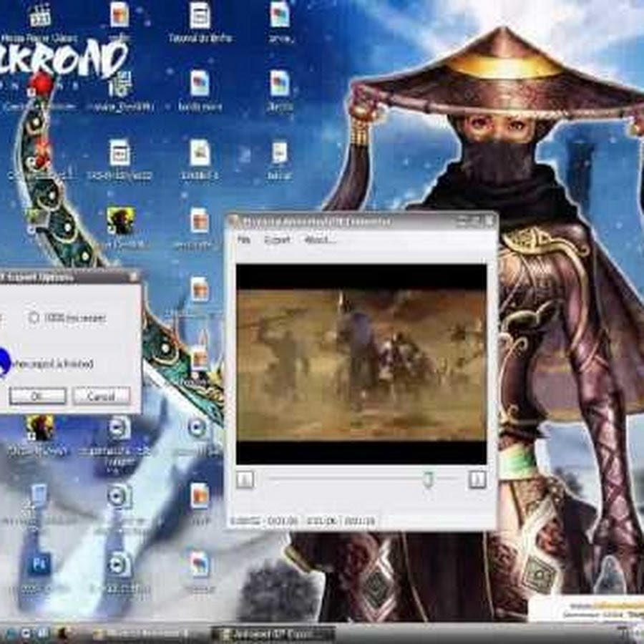Viewport: 644px width, 644px height.
Task: Open the Photoshop desktop shortcut
Action: point(39,565)
